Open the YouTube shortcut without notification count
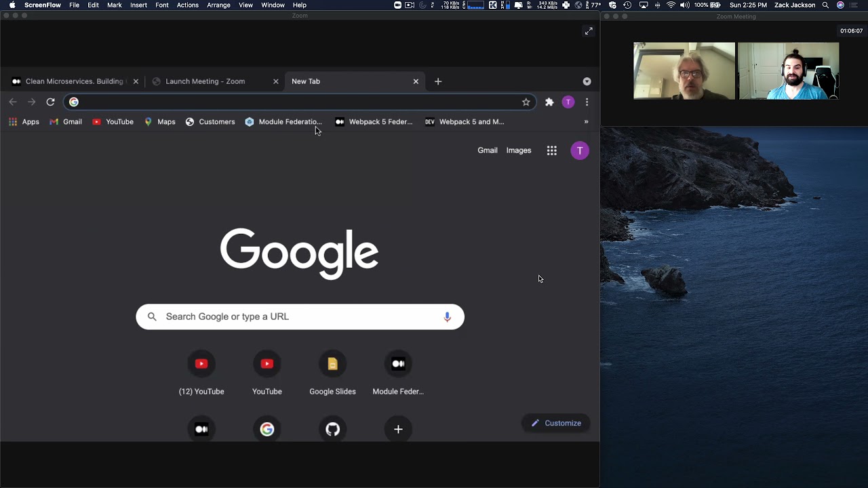Image resolution: width=868 pixels, height=488 pixels. [x=267, y=373]
